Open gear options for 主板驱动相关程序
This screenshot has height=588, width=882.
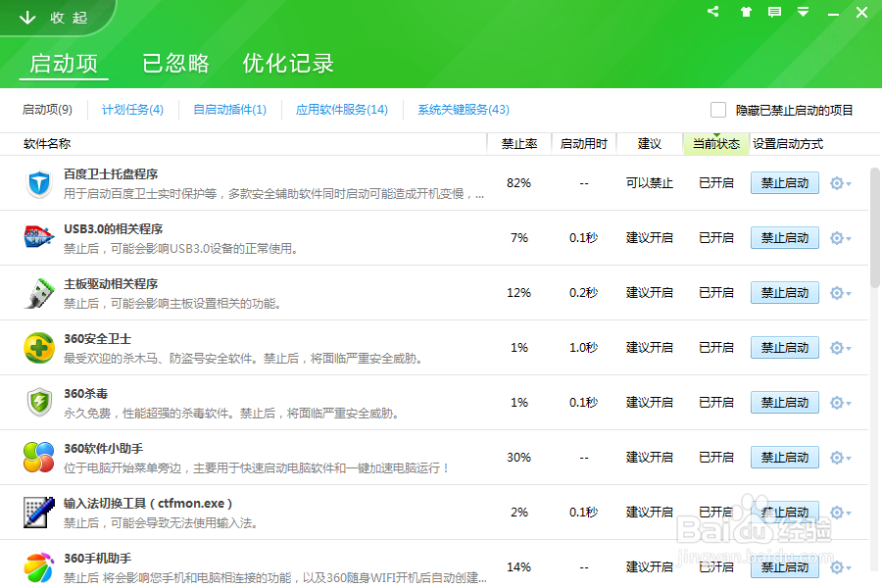pos(841,293)
